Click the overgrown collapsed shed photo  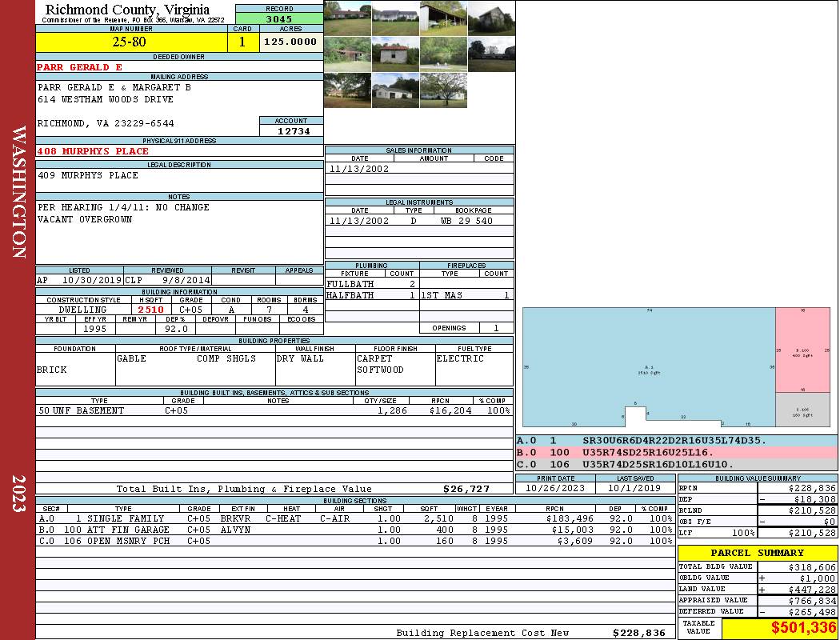[x=347, y=53]
